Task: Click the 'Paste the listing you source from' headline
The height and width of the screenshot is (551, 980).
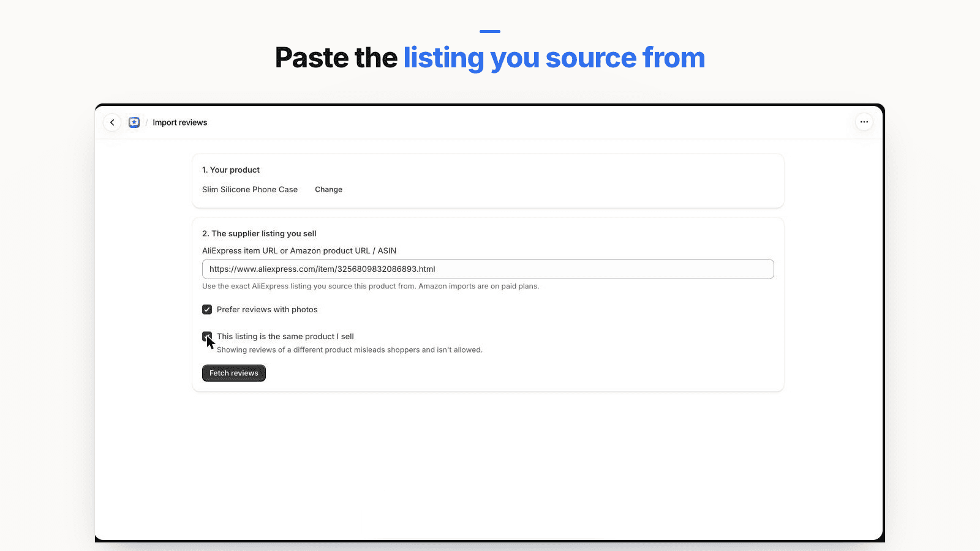Action: 490,58
